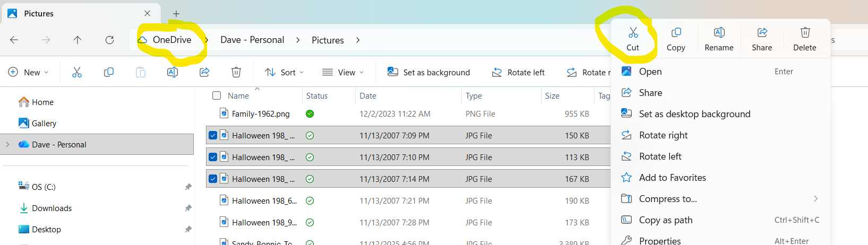Image resolution: width=868 pixels, height=245 pixels.
Task: Go up one folder level
Action: click(78, 40)
